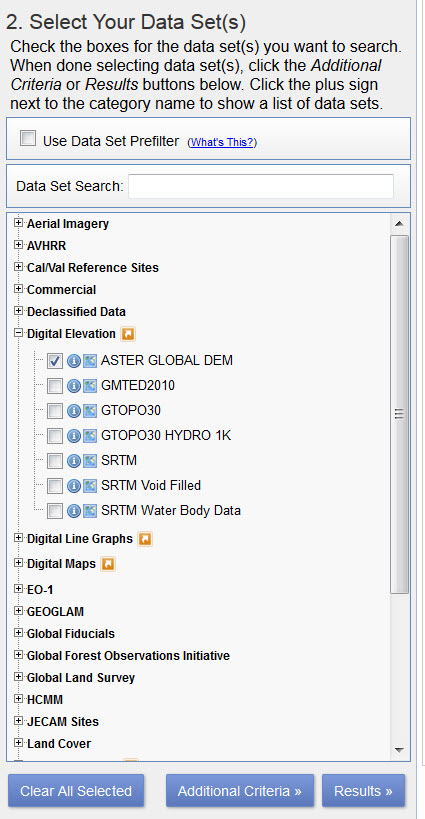Screen dimensions: 425x819
Task: Open the What's This? help link
Action: pyautogui.click(x=222, y=142)
